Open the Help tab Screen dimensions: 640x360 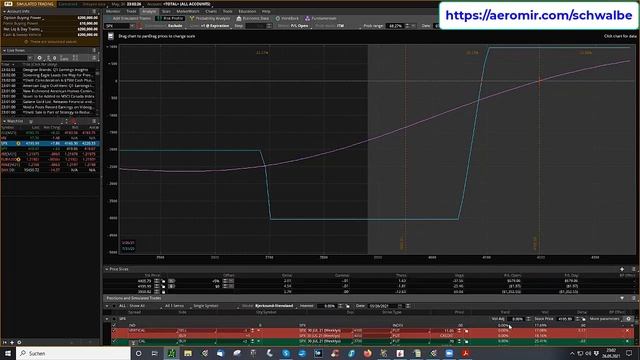tap(266, 11)
